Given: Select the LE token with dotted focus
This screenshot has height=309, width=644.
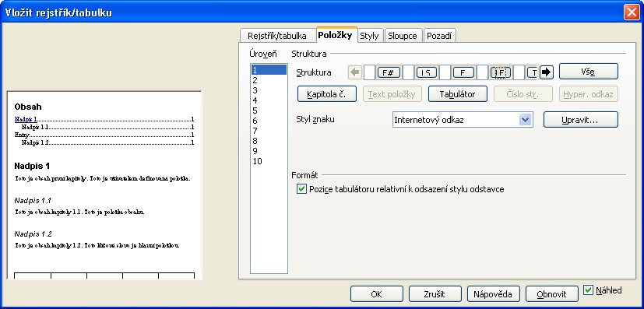Looking at the screenshot, I should [501, 72].
